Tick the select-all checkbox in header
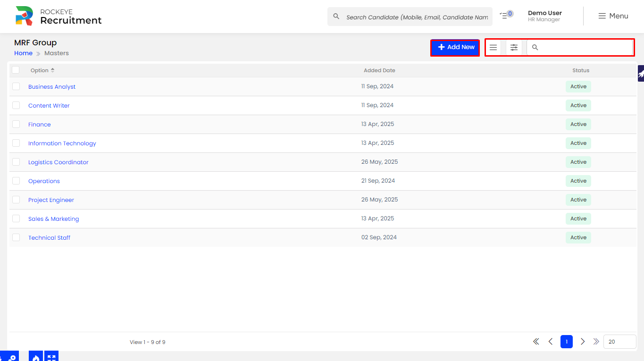Viewport: 644px width, 361px height. click(16, 70)
